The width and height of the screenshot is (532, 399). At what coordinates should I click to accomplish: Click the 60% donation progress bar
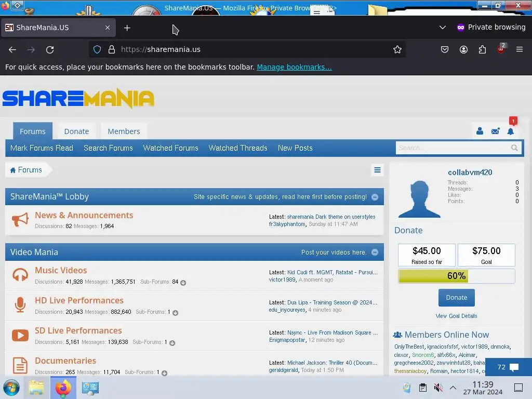[x=456, y=276]
